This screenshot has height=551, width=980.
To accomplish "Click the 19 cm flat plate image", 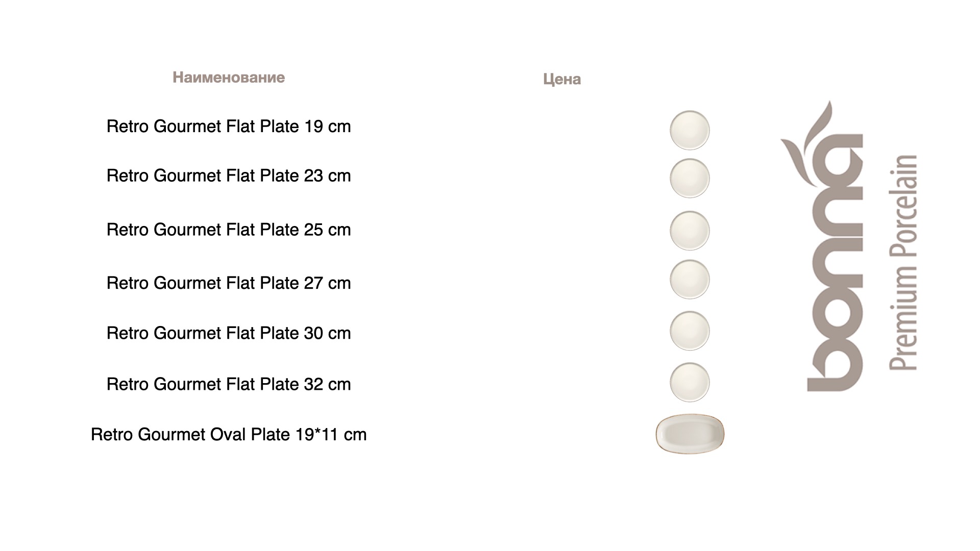I will tap(690, 130).
